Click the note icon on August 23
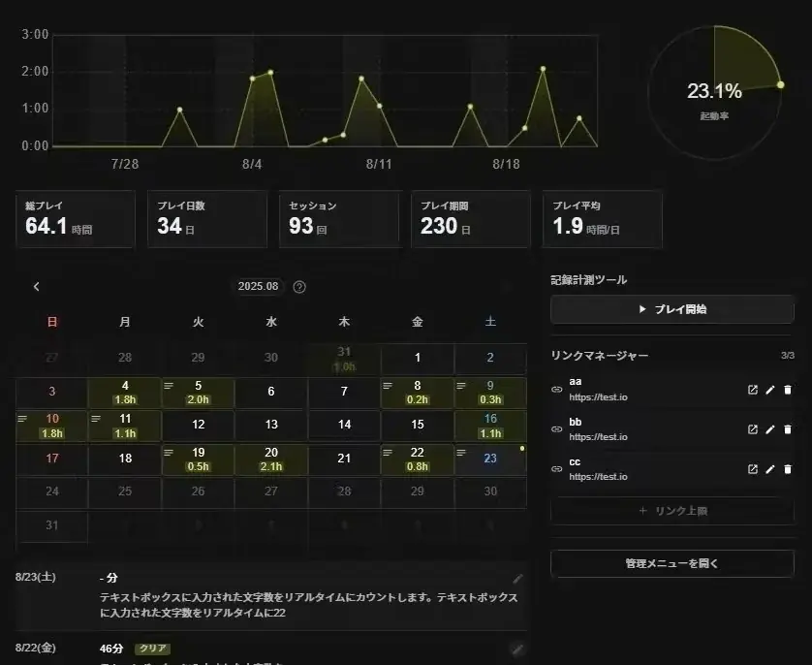The image size is (812, 665). coord(461,452)
